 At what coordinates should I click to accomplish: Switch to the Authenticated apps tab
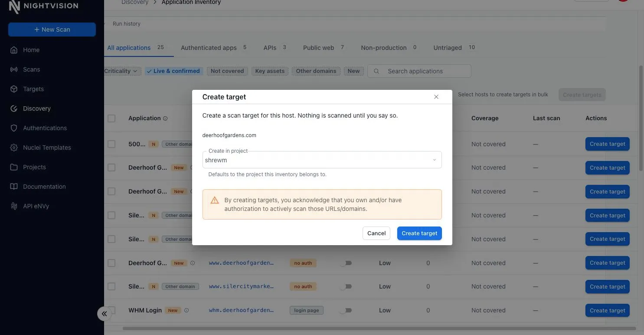point(213,48)
